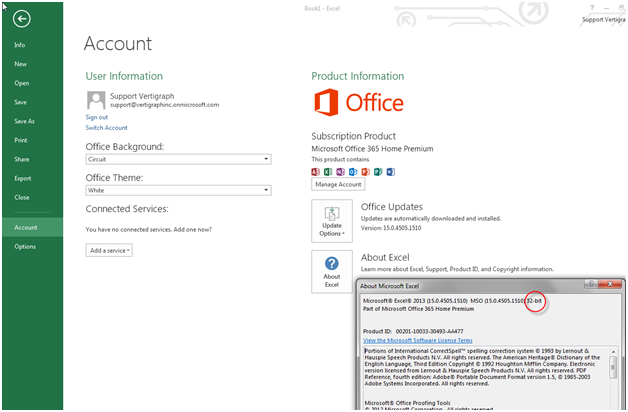
Task: Click Microsoft Office 365 Home Premium text
Action: point(372,149)
